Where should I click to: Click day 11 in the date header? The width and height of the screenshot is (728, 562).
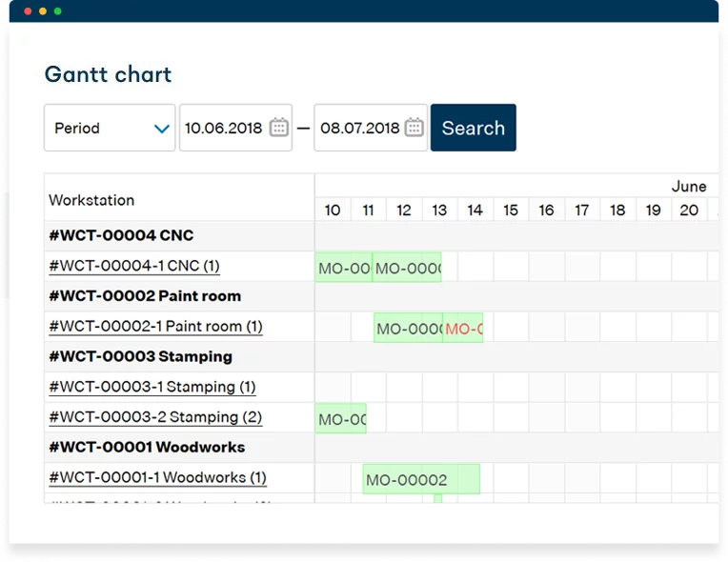coord(368,211)
